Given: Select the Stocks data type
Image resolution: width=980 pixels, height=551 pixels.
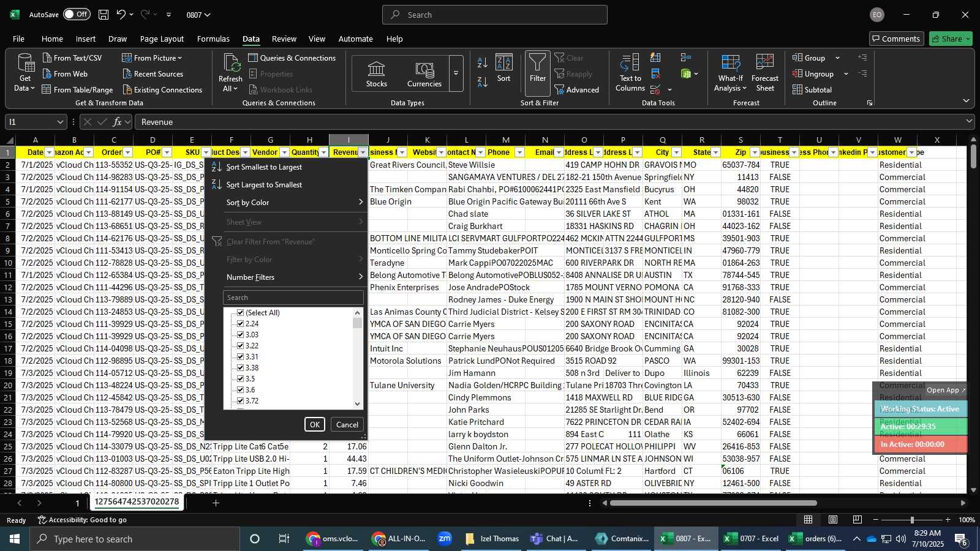Looking at the screenshot, I should (x=376, y=74).
